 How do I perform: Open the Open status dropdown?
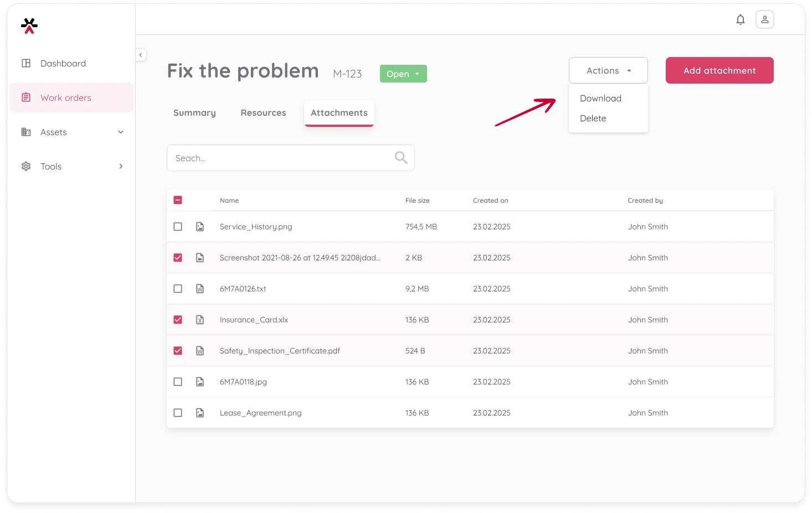click(x=403, y=74)
